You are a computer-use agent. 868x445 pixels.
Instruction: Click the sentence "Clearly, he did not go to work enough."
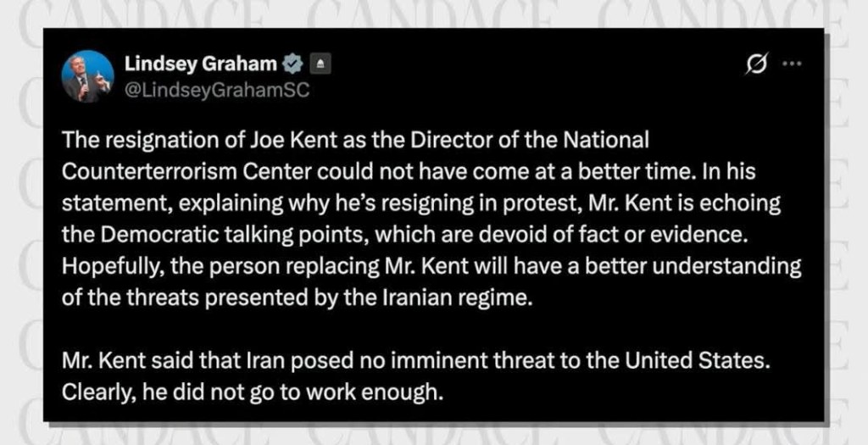(253, 393)
